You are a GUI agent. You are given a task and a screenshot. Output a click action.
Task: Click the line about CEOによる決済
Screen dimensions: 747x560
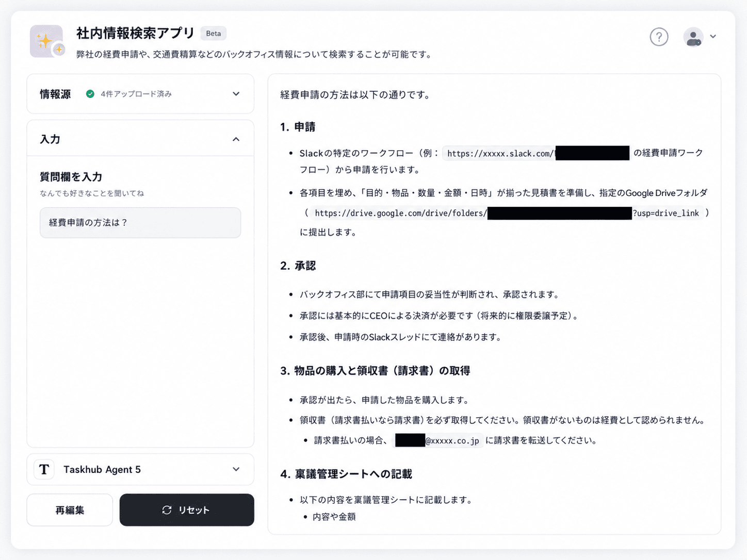click(439, 316)
